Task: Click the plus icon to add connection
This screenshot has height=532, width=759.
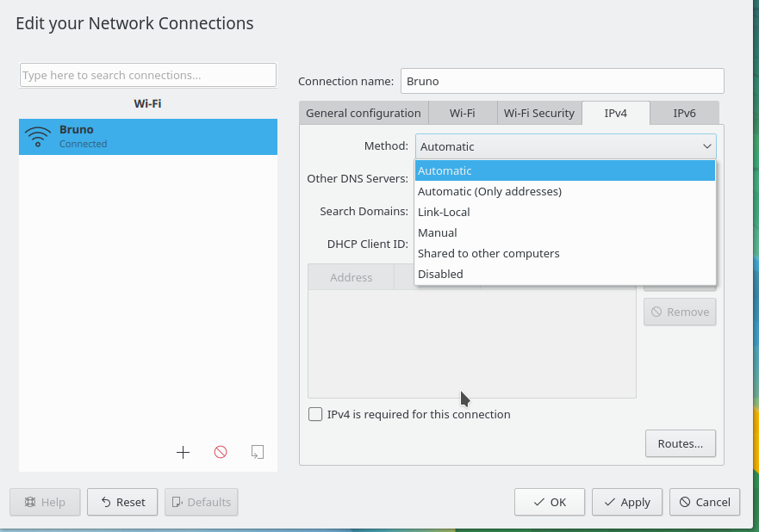Action: (183, 452)
